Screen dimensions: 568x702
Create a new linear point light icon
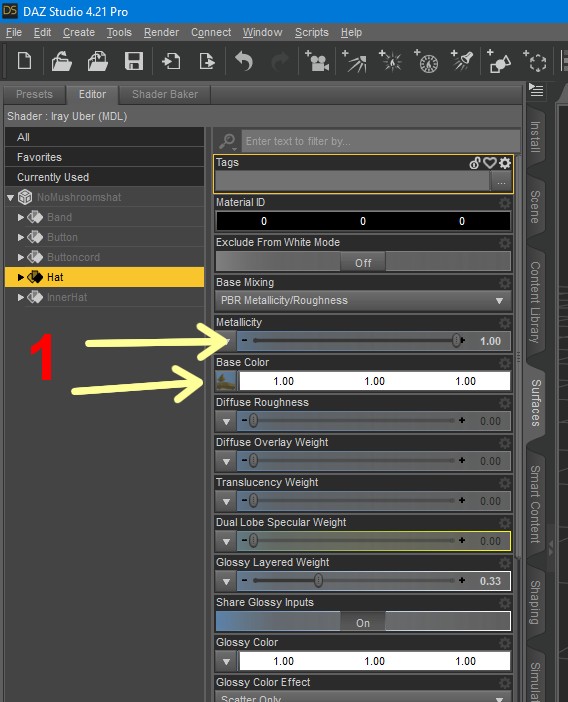click(x=426, y=61)
